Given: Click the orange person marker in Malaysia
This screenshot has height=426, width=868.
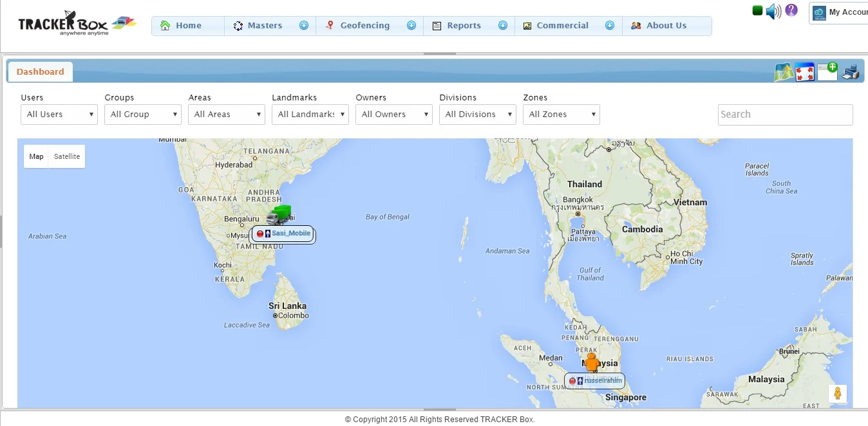Looking at the screenshot, I should click(x=591, y=362).
